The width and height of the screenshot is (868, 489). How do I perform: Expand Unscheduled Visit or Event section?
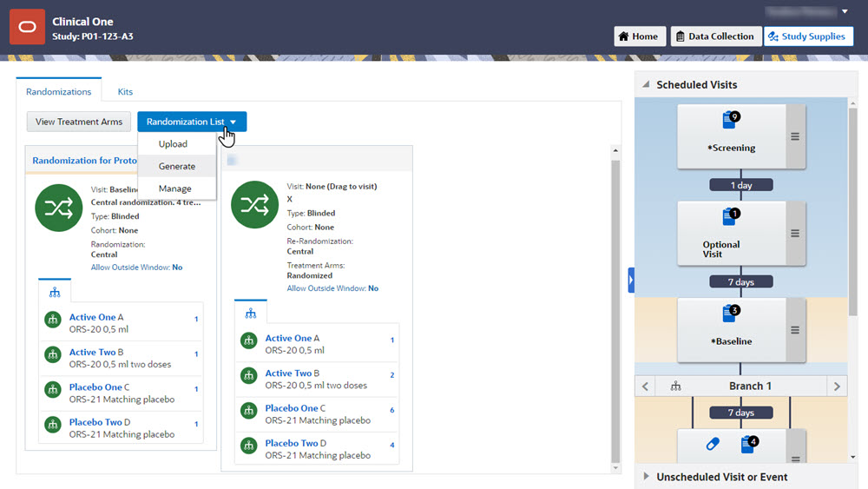tap(646, 476)
